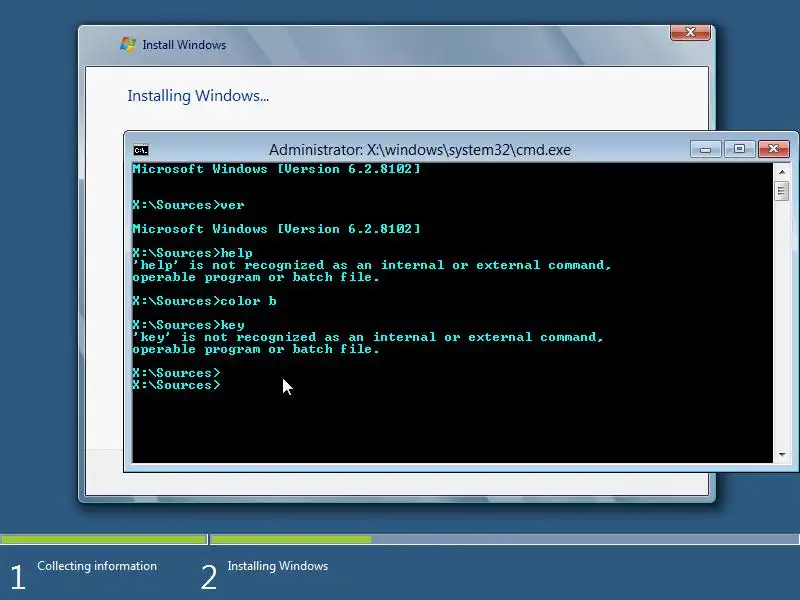The height and width of the screenshot is (600, 800).
Task: Click the Installing Windows progress bar
Action: coord(505,539)
